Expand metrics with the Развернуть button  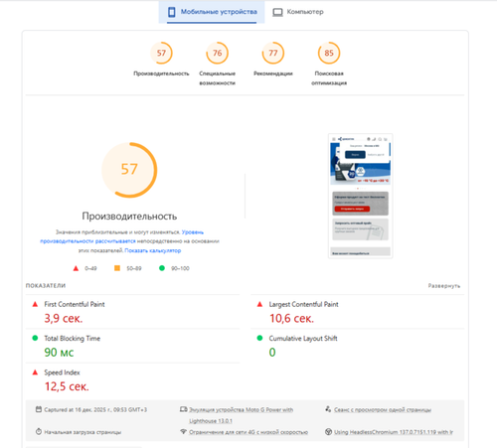point(444,286)
